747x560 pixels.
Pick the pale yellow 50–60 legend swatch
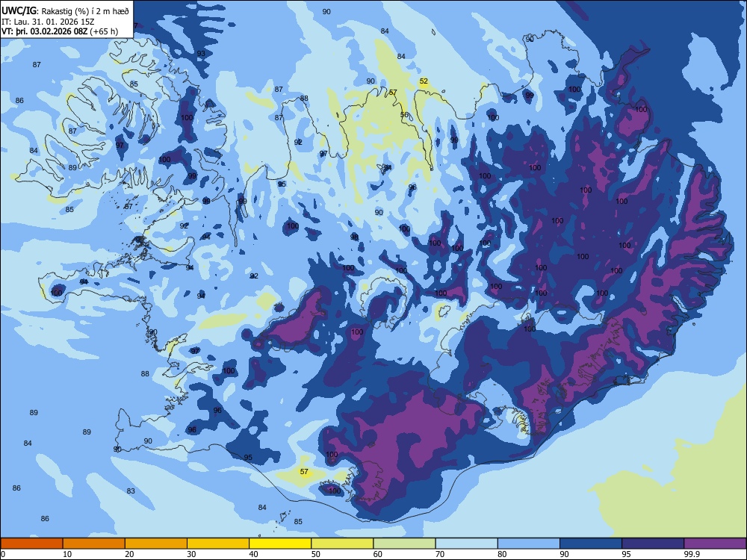(342, 544)
